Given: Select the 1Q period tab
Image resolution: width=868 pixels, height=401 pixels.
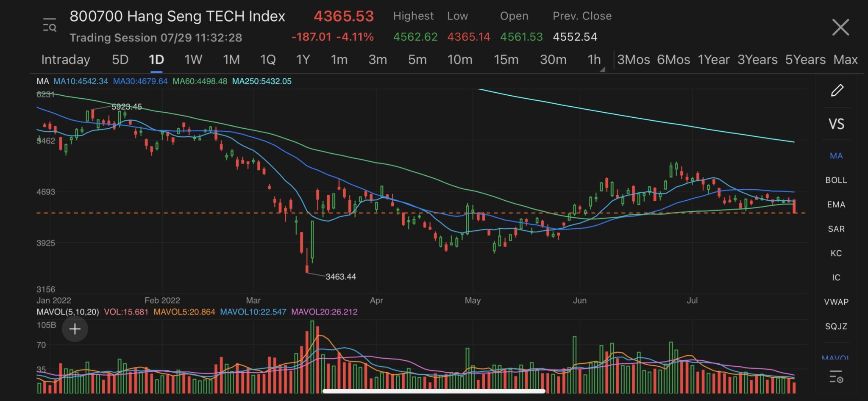Looking at the screenshot, I should coord(268,60).
